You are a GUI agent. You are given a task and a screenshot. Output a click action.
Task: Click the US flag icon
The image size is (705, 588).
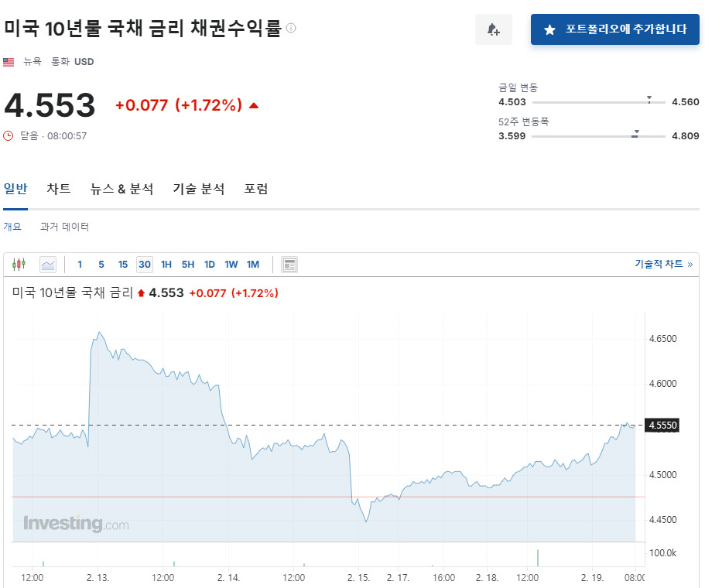pyautogui.click(x=9, y=62)
